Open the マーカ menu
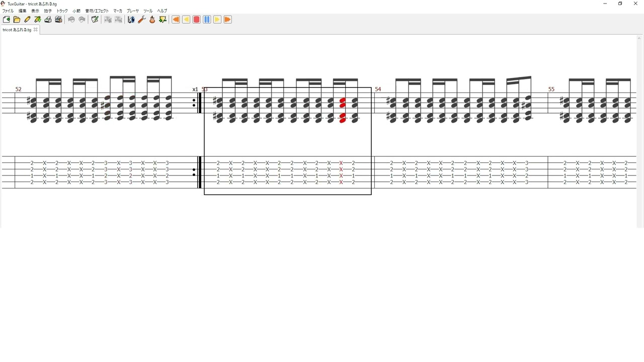 (x=118, y=11)
